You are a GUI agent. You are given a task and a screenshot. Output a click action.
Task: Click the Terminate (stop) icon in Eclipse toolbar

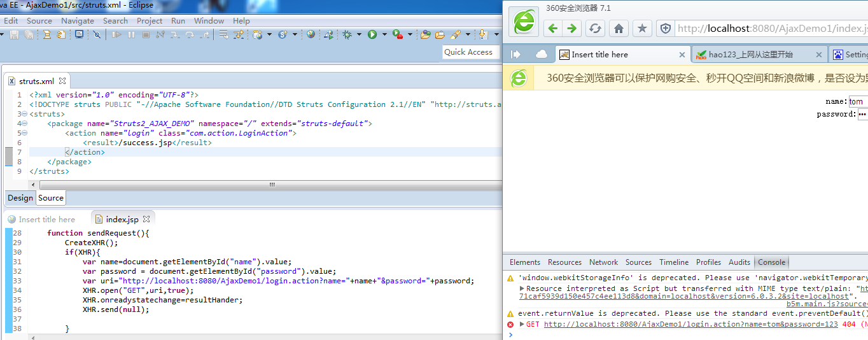146,34
